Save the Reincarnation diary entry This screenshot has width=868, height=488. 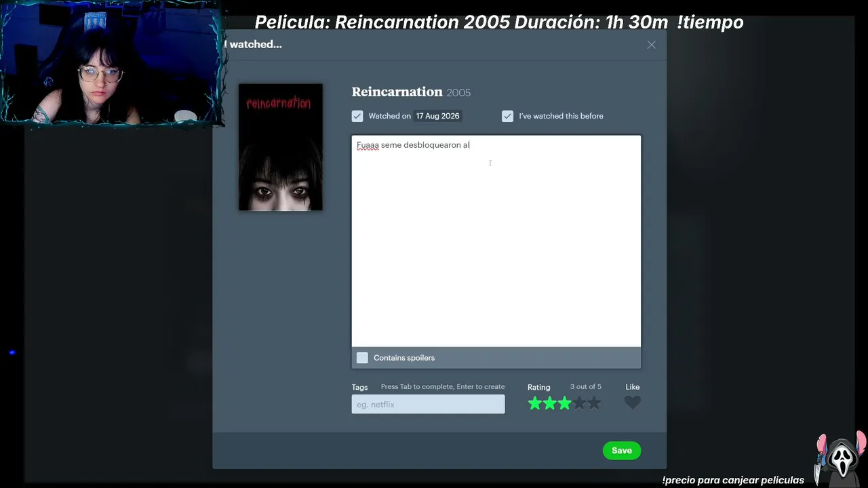point(622,451)
